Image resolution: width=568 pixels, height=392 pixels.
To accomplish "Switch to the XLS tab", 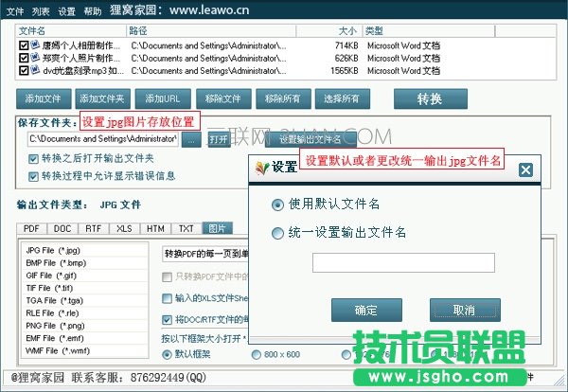I will 124,228.
